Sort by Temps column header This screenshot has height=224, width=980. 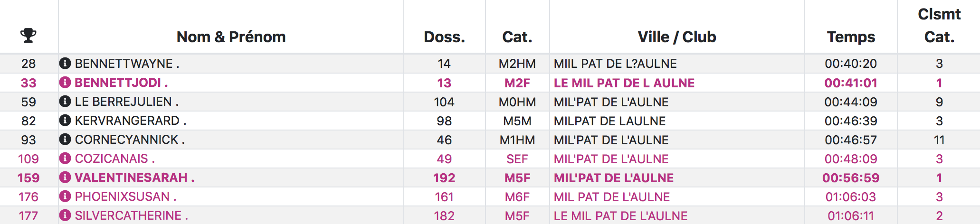click(x=851, y=37)
